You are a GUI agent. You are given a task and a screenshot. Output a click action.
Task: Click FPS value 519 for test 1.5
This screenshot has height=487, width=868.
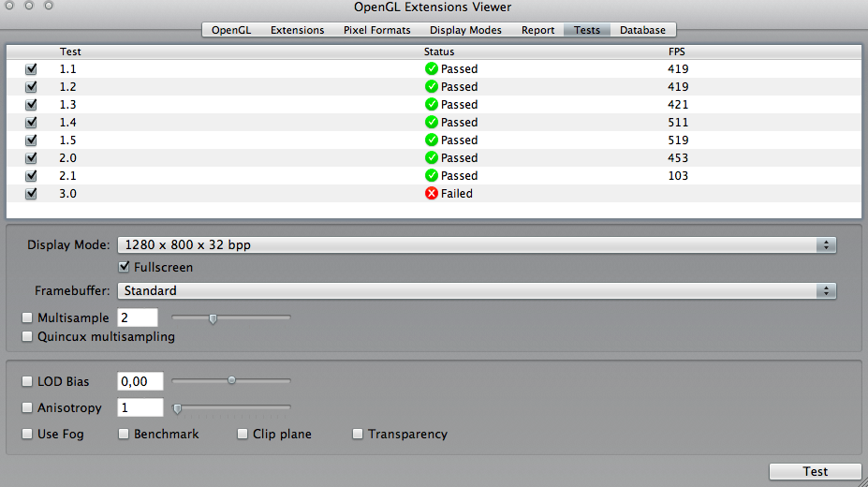(678, 140)
